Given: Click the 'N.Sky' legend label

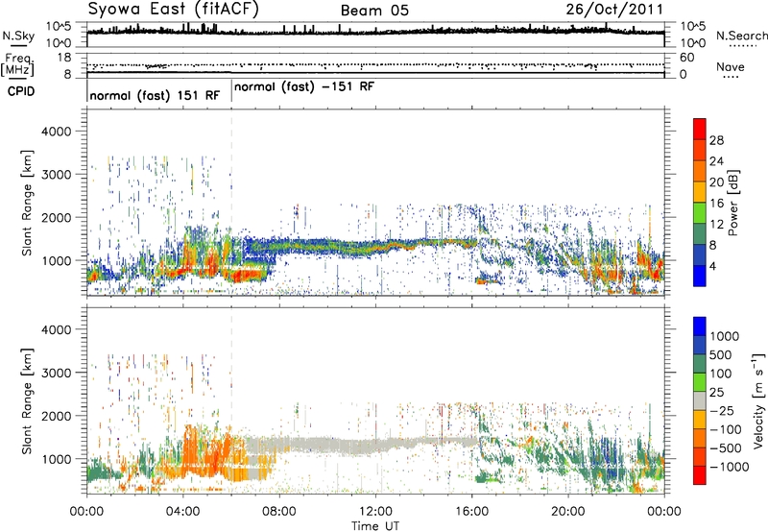Looking at the screenshot, I should pos(18,36).
